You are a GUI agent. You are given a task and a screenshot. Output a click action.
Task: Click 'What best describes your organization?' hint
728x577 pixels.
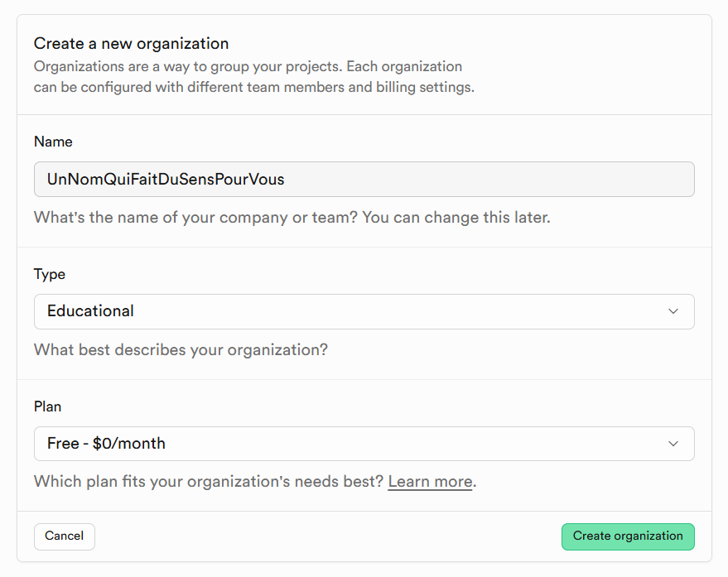[181, 350]
